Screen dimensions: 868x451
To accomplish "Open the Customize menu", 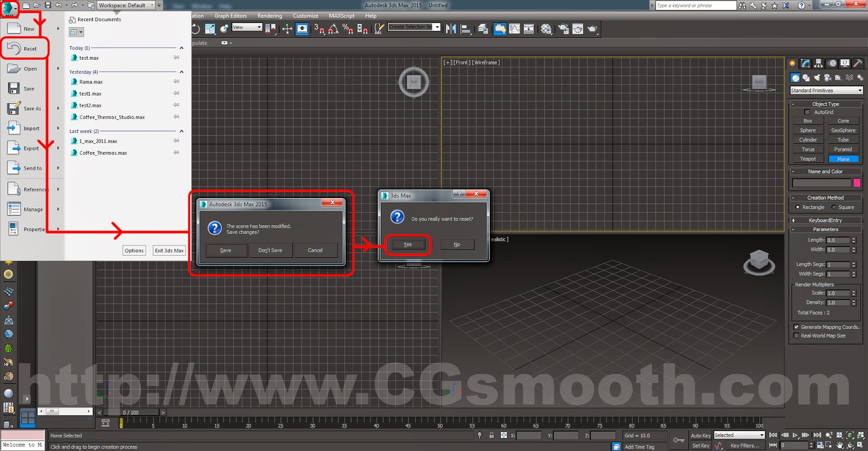I will 305,16.
